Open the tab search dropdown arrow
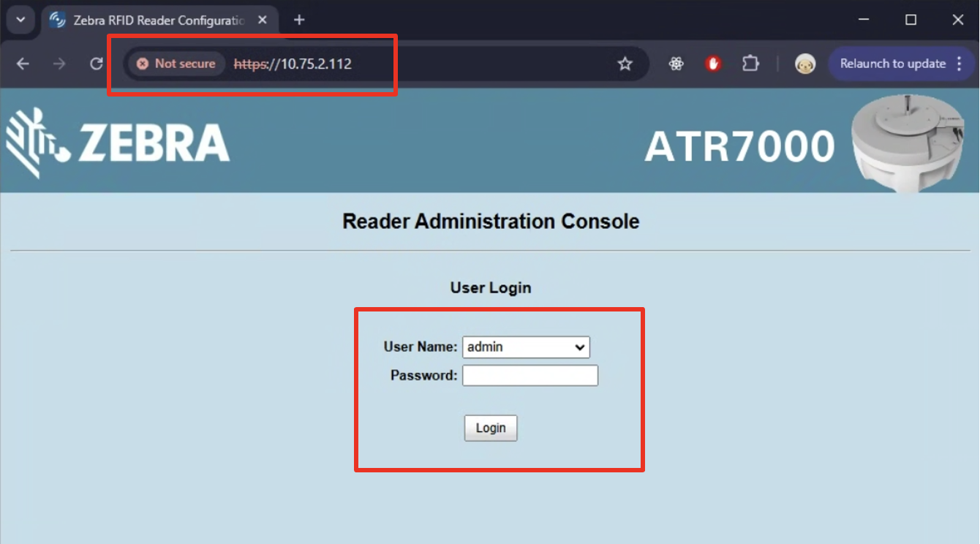This screenshot has width=980, height=544. pyautogui.click(x=20, y=20)
